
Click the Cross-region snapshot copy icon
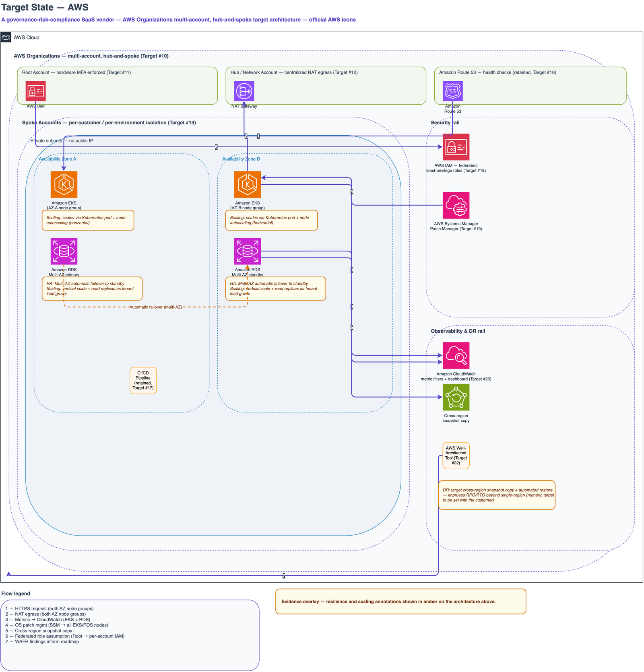coord(456,398)
